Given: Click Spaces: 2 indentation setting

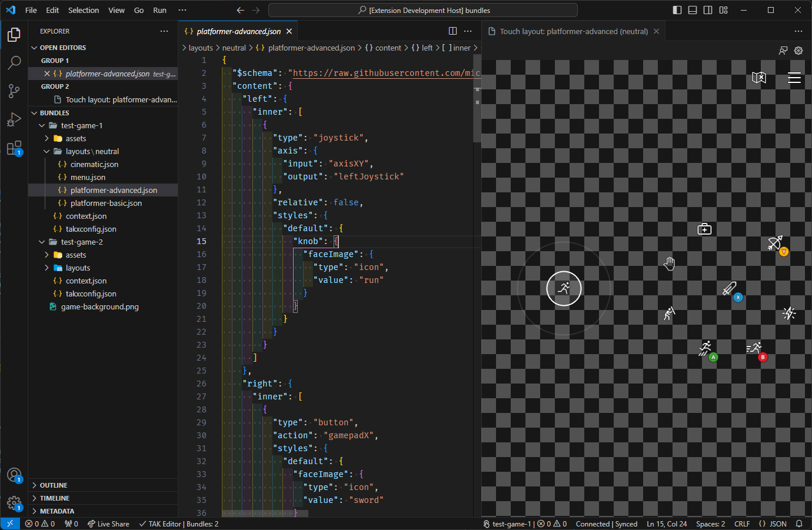Looking at the screenshot, I should point(710,524).
